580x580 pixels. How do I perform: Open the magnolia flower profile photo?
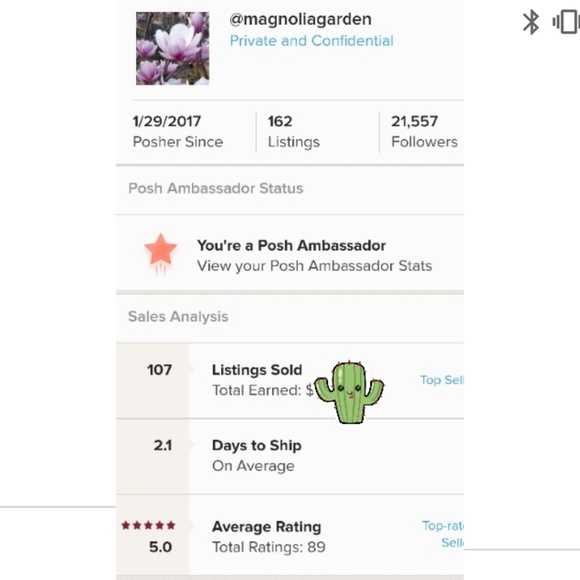tap(172, 48)
